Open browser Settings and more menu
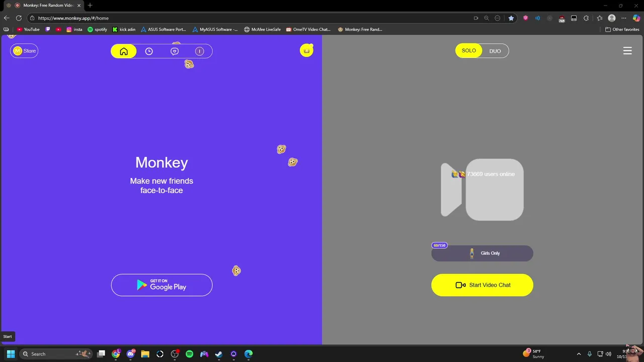 click(624, 18)
